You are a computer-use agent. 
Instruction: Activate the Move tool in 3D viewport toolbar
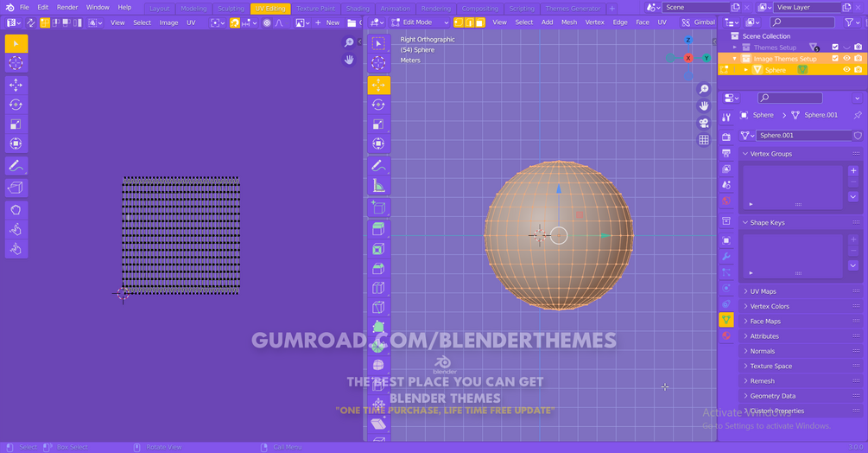pyautogui.click(x=378, y=86)
